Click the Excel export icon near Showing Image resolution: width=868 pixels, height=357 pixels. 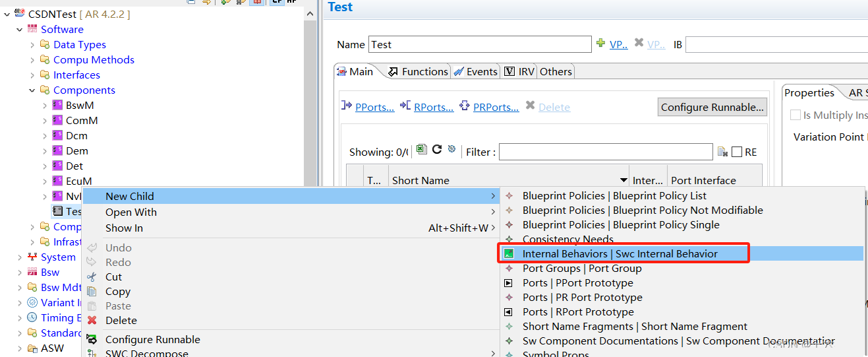pos(422,150)
